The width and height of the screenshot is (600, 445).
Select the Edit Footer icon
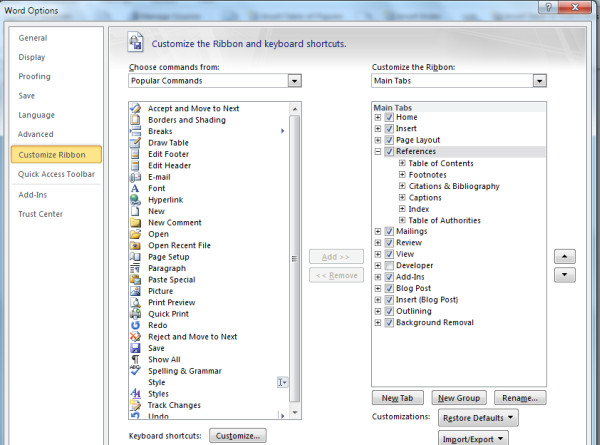135,154
